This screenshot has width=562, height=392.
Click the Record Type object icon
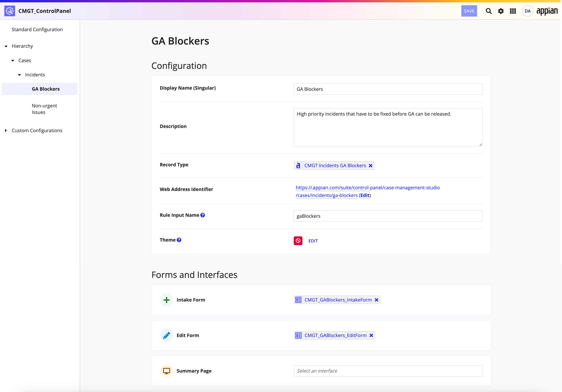click(x=298, y=166)
